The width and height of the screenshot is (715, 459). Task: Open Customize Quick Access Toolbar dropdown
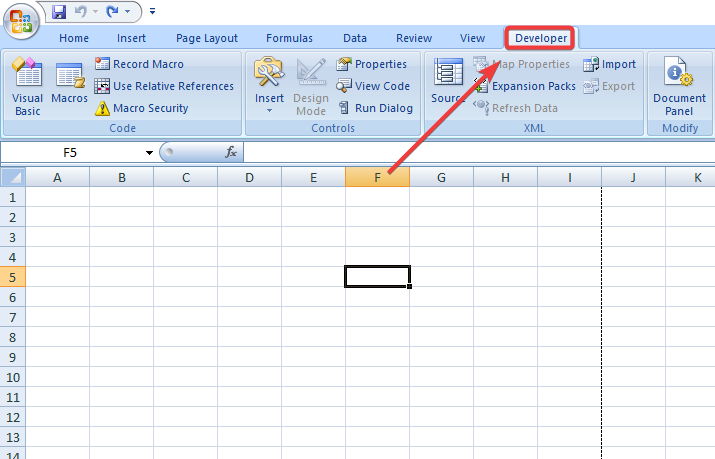tap(152, 11)
